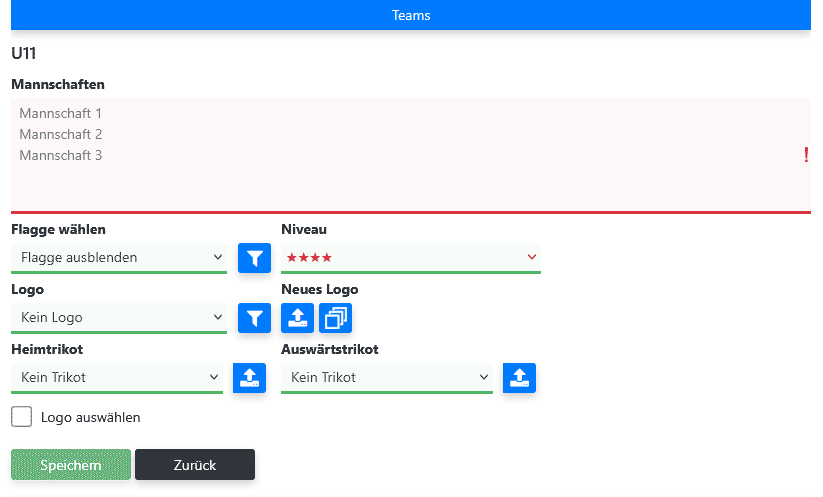Screen dimensions: 823x497
Task: Click the red exclamation warning mark
Action: (806, 155)
